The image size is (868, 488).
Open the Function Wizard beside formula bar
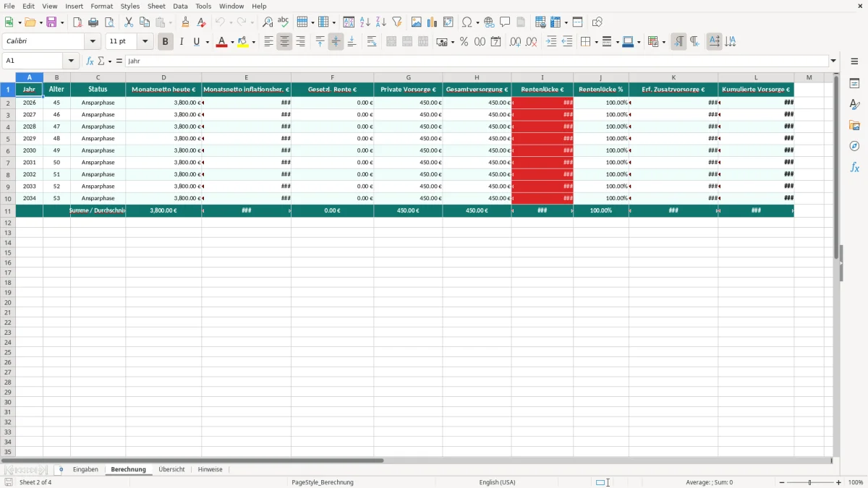click(90, 61)
